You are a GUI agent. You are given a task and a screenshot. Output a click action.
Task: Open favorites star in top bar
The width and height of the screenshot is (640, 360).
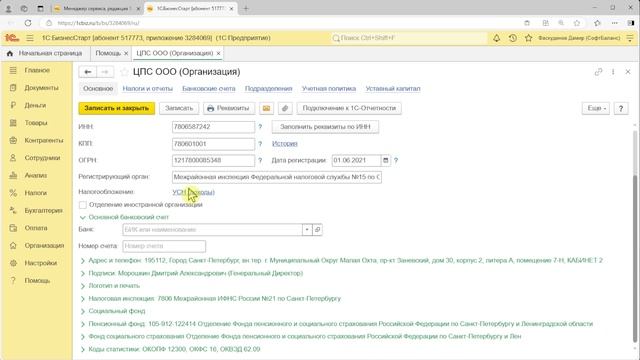pyautogui.click(x=529, y=38)
